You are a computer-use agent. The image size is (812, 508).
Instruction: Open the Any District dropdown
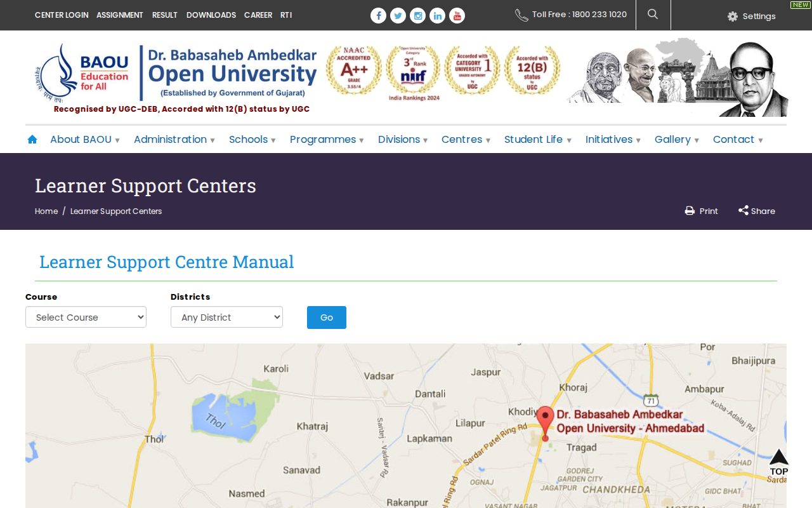(x=226, y=317)
